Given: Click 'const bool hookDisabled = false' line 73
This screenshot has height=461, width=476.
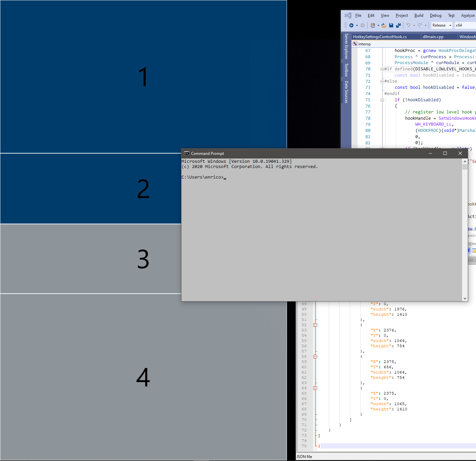Looking at the screenshot, I should pyautogui.click(x=435, y=87).
